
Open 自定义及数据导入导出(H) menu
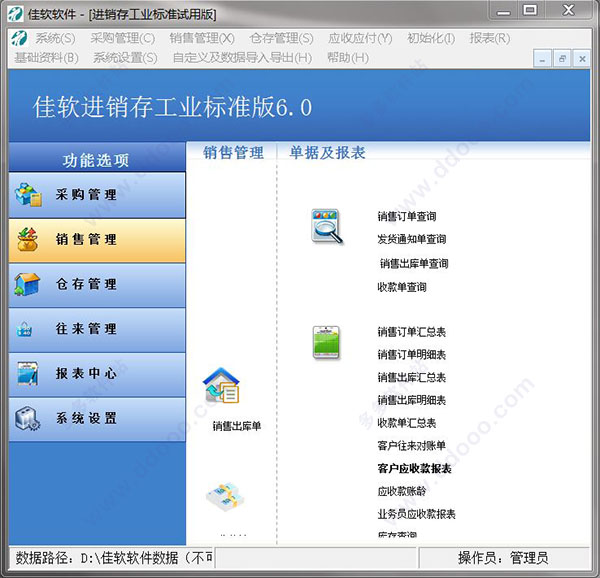pos(242,58)
